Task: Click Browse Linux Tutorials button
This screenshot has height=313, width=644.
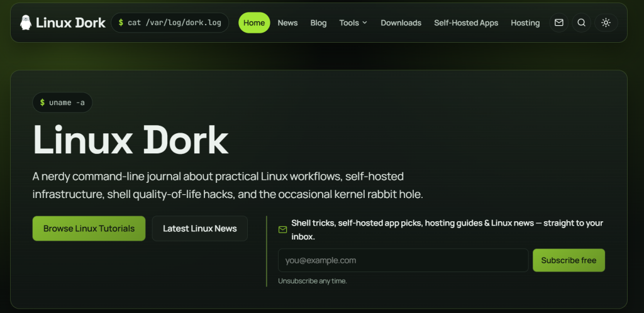Action: (x=89, y=229)
